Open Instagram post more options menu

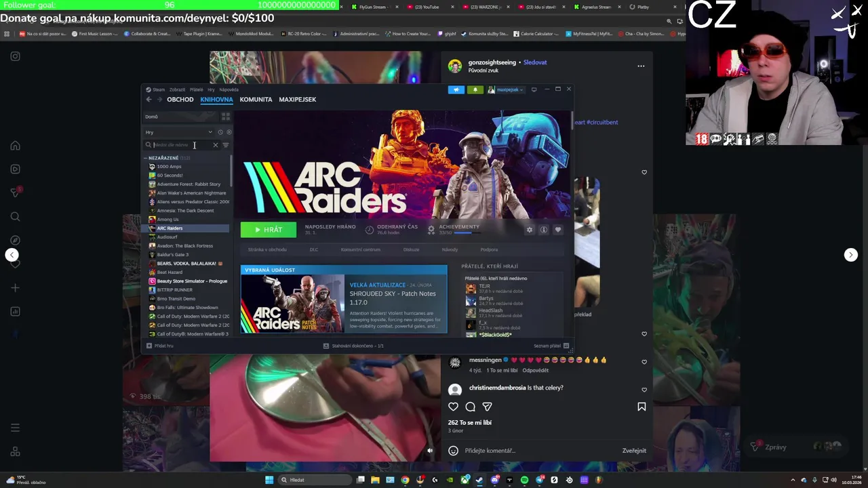(641, 66)
